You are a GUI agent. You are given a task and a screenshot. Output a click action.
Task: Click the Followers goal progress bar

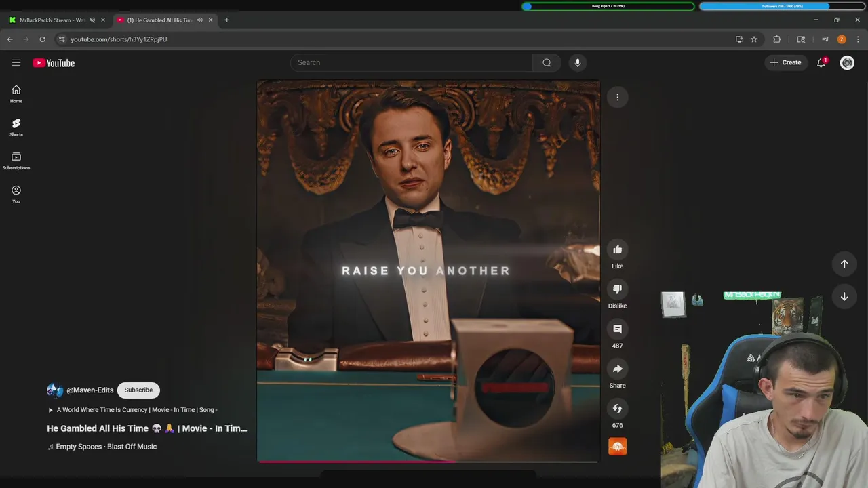coord(782,6)
